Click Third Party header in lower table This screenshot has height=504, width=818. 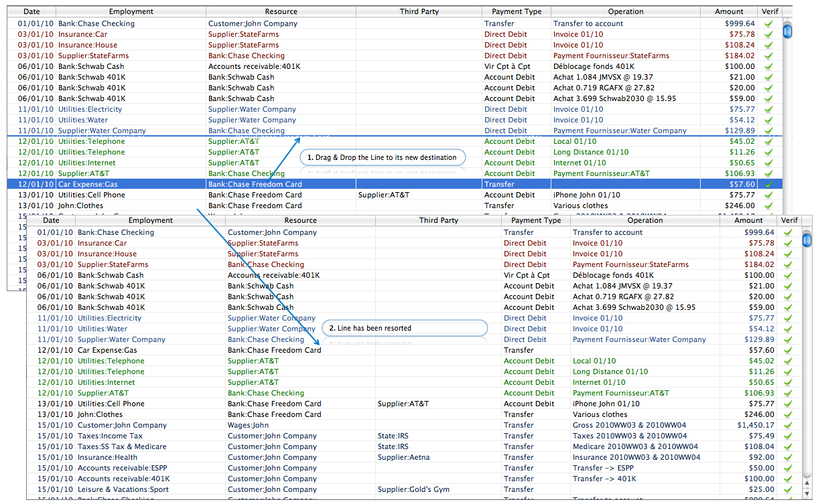click(x=439, y=220)
